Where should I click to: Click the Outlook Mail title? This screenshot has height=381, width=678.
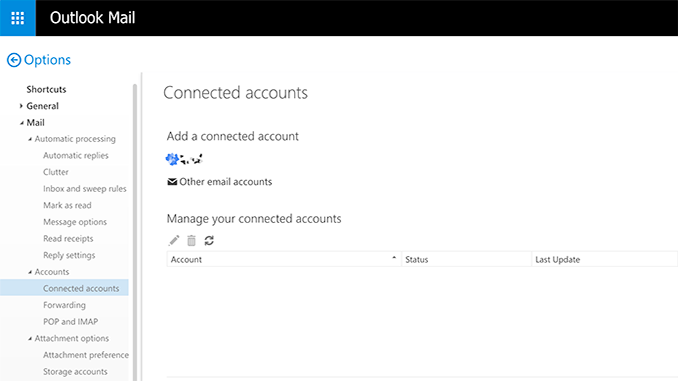[93, 18]
